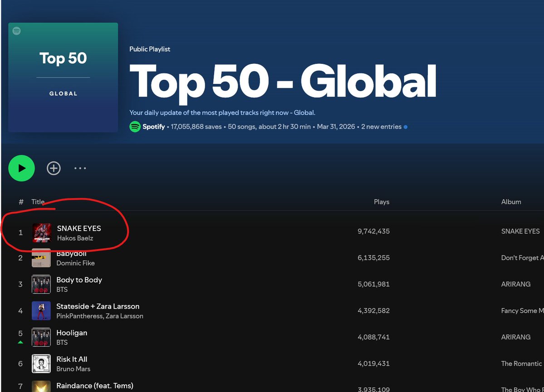Open ARIRANG album in Hooligan row
Screen dimensions: 544x392
[x=515, y=337]
